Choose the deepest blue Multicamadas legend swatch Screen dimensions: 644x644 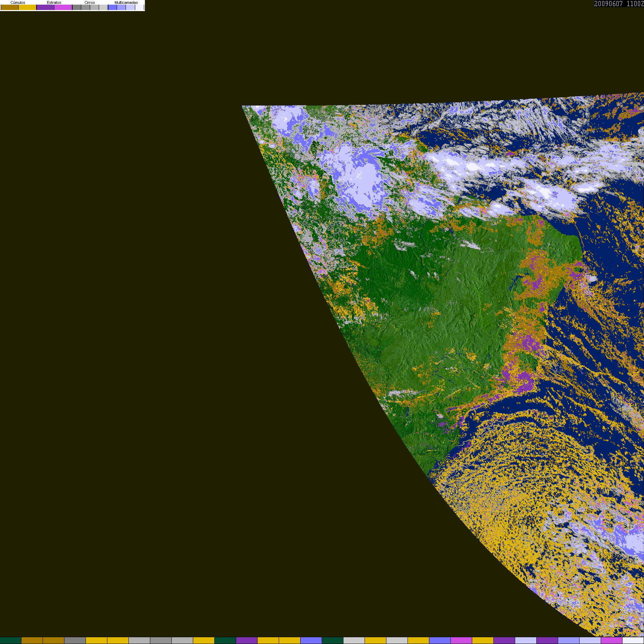tap(112, 7)
